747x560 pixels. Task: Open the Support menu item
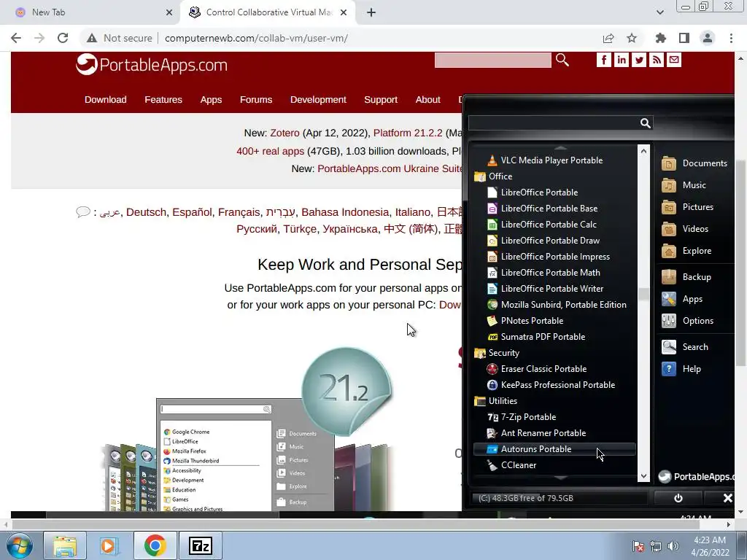click(381, 100)
